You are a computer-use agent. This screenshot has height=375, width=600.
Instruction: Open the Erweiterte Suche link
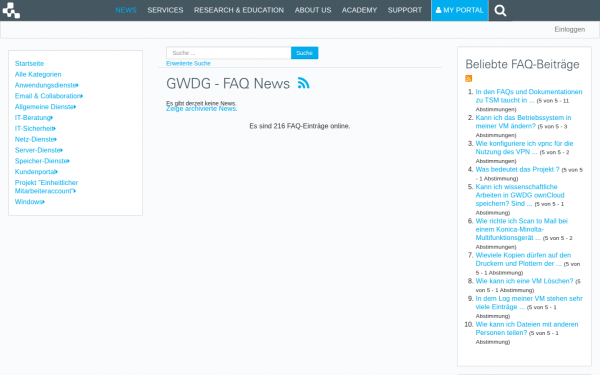(x=188, y=64)
